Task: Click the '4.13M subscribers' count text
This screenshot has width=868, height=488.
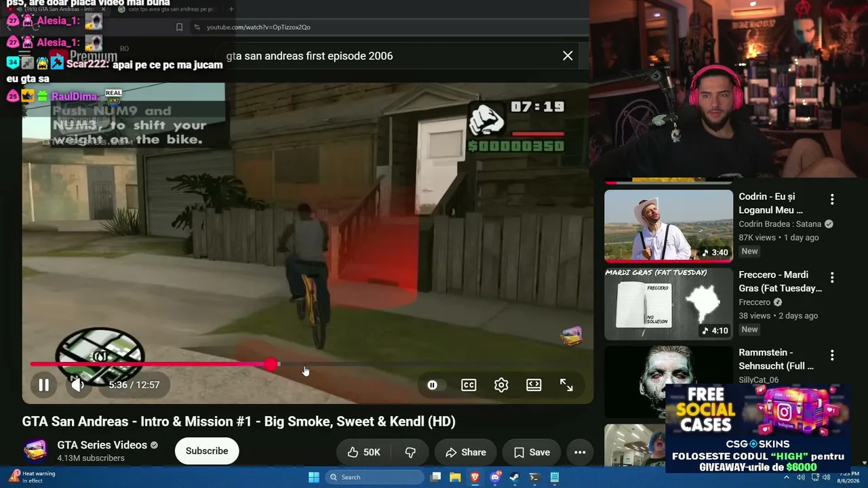Action: (91, 458)
